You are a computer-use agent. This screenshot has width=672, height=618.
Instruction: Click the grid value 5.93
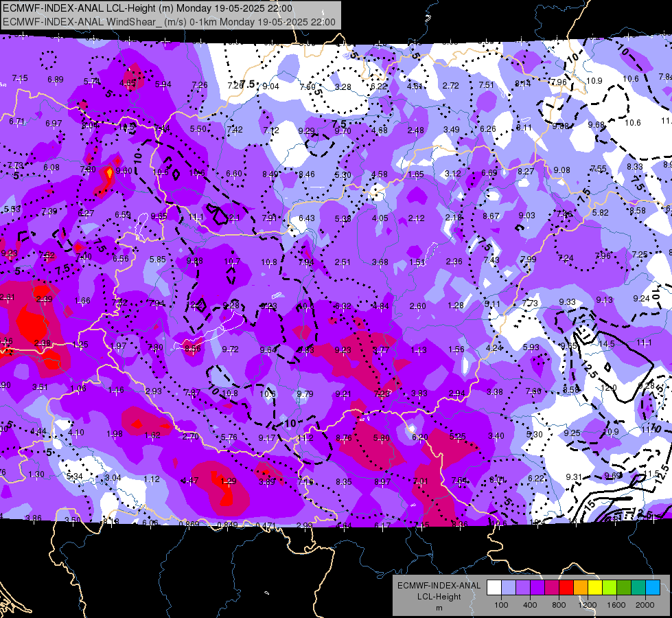click(531, 347)
